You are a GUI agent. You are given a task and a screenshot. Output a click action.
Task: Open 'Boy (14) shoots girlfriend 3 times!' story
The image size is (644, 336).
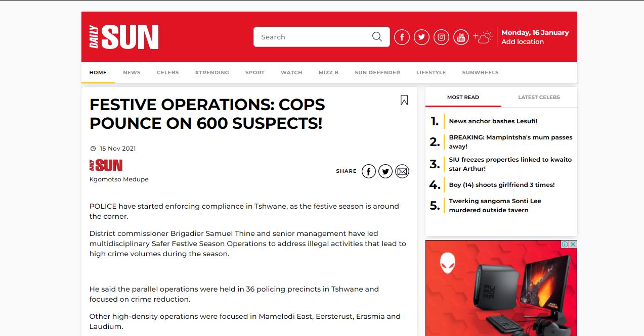(x=502, y=185)
